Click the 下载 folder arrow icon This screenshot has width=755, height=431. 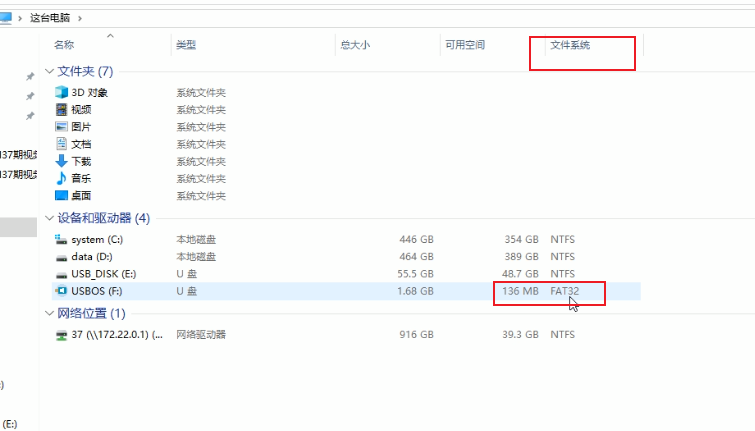[x=61, y=161]
